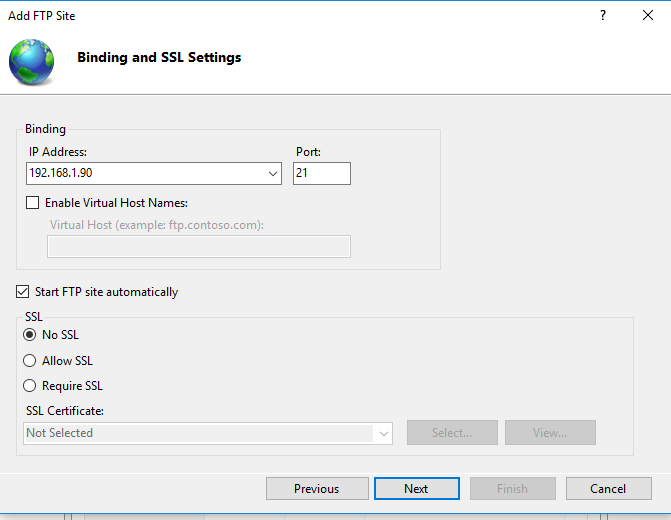
Task: Toggle Start FTP site automatically checkbox
Action: (23, 291)
